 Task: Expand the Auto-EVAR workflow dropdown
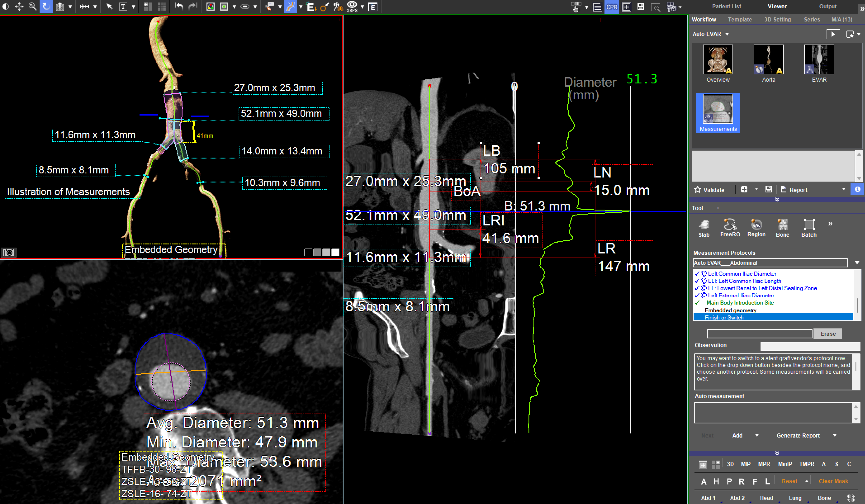(727, 34)
